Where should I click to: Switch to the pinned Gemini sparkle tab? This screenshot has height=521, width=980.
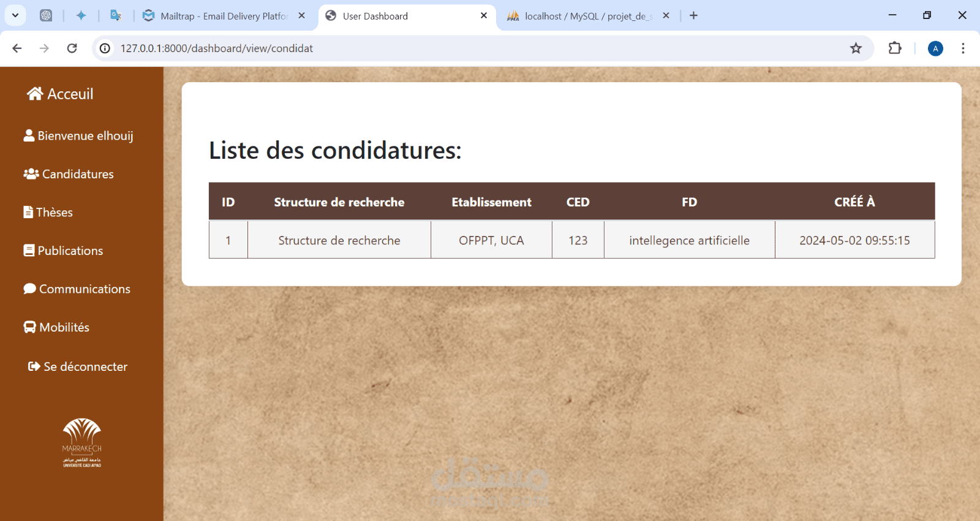tap(81, 16)
